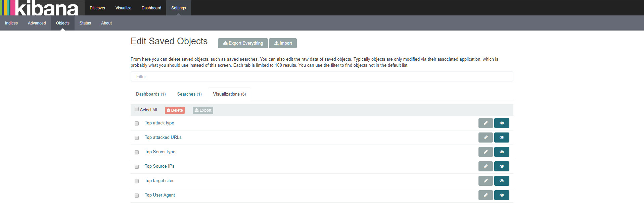Click the Import button
The height and width of the screenshot is (219, 644).
coord(283,43)
